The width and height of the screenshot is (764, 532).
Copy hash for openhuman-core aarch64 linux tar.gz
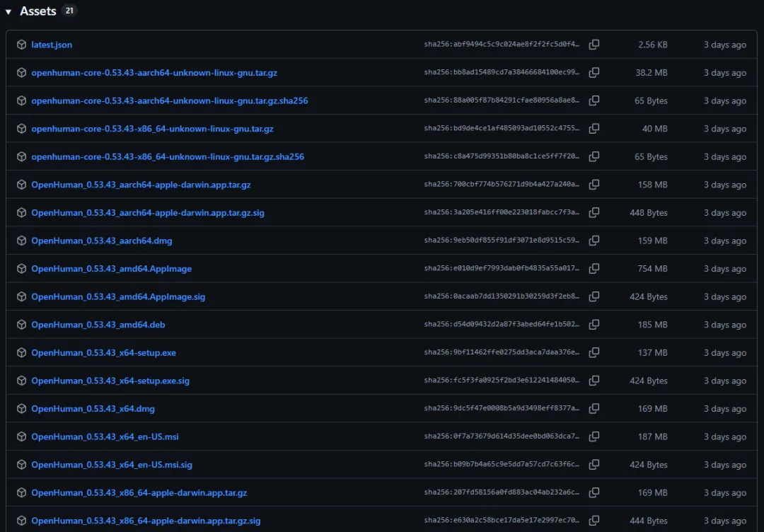(594, 73)
